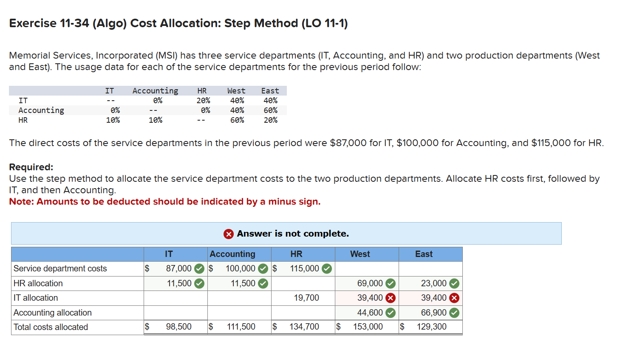
Task: Click checkmark beside Accounting's HR allocation 11,500
Action: [263, 283]
